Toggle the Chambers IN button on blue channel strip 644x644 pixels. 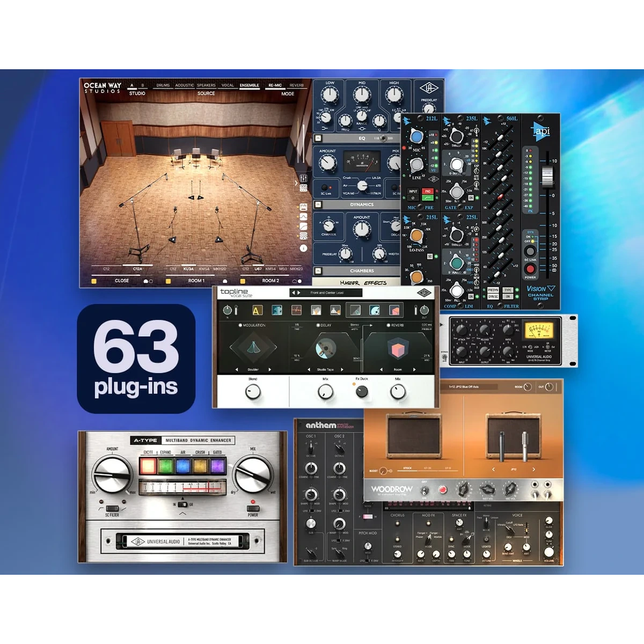[318, 270]
